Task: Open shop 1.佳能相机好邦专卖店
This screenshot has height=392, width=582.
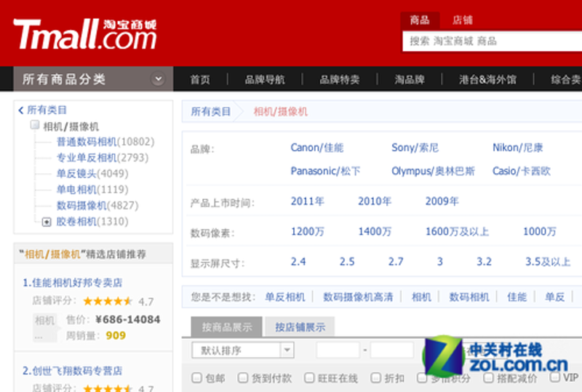Action: click(72, 282)
